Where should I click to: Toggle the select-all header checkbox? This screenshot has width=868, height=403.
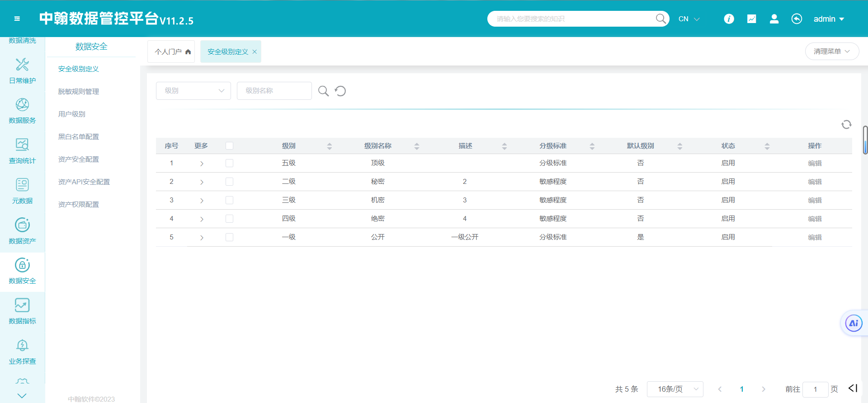pos(229,145)
